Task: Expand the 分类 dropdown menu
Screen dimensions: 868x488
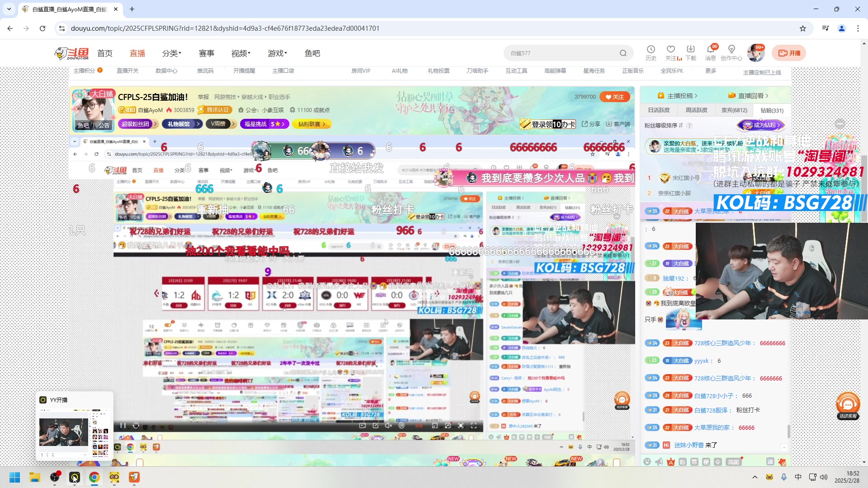Action: (x=172, y=53)
